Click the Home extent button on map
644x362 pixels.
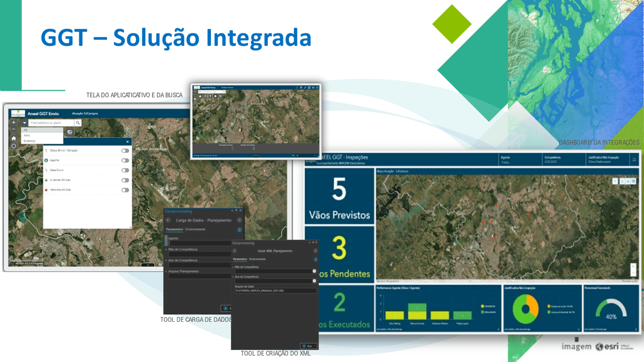pos(14,138)
